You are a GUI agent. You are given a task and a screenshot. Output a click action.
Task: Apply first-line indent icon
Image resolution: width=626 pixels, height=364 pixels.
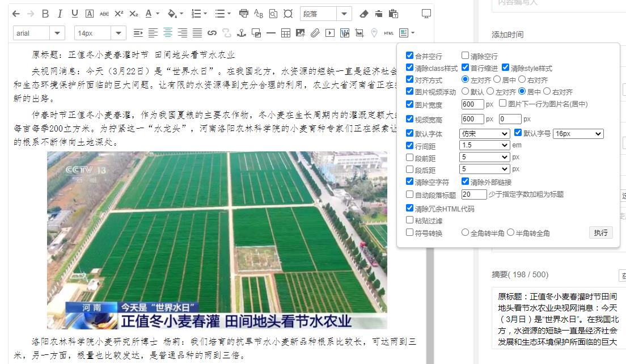pos(138,33)
